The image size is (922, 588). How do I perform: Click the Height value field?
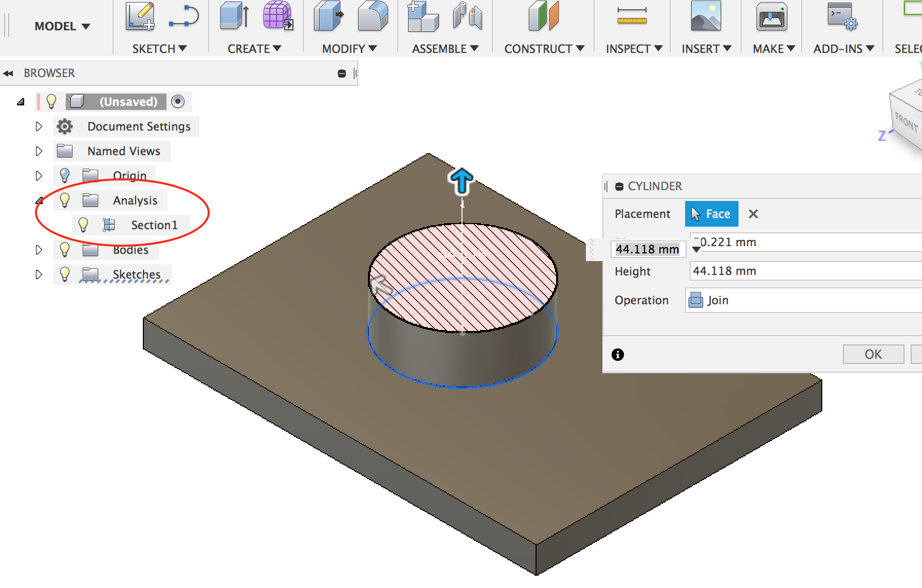point(805,271)
